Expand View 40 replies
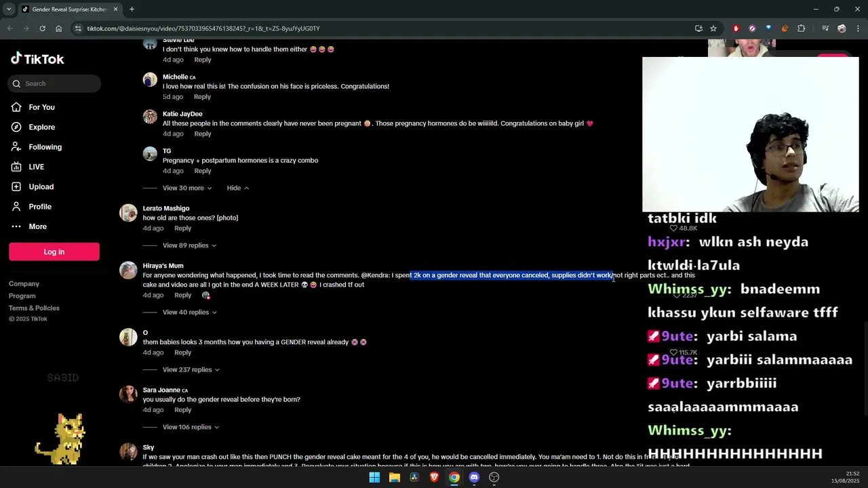 189,312
